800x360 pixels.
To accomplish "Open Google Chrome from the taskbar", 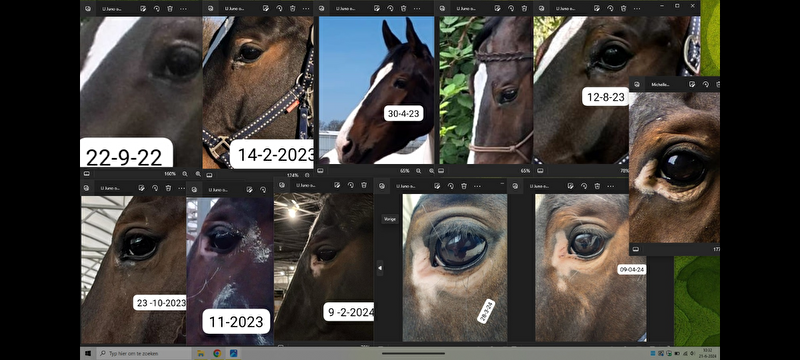I will [x=217, y=353].
